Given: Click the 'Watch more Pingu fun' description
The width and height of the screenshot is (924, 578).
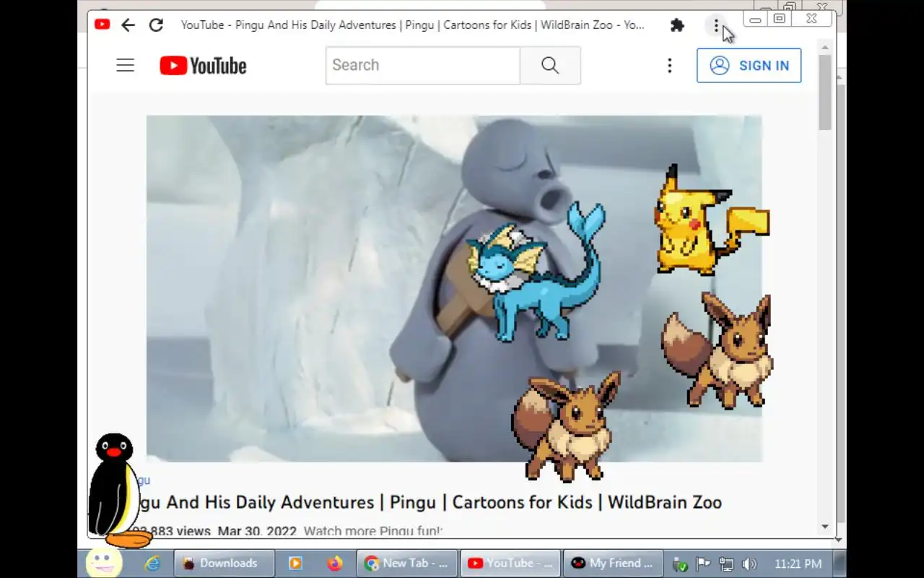Looking at the screenshot, I should tap(372, 531).
